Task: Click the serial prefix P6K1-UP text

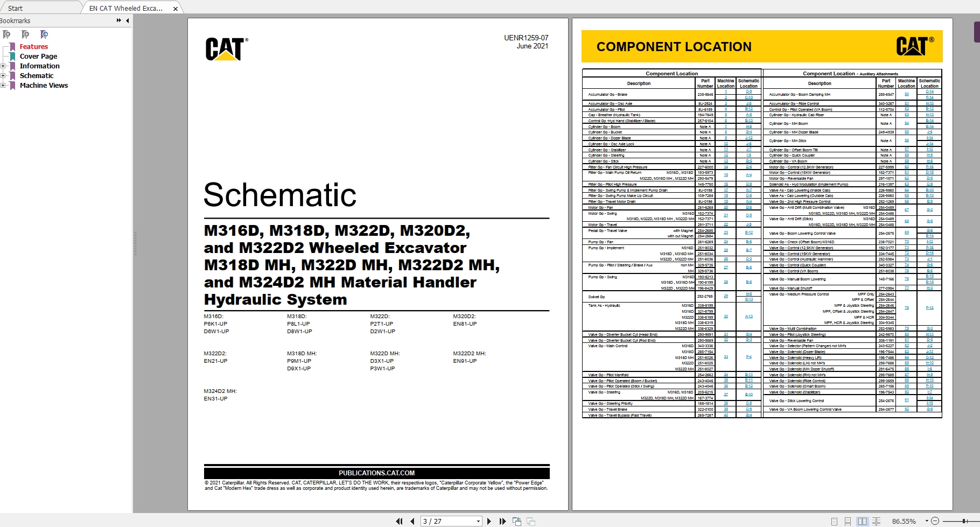Action: click(x=215, y=324)
